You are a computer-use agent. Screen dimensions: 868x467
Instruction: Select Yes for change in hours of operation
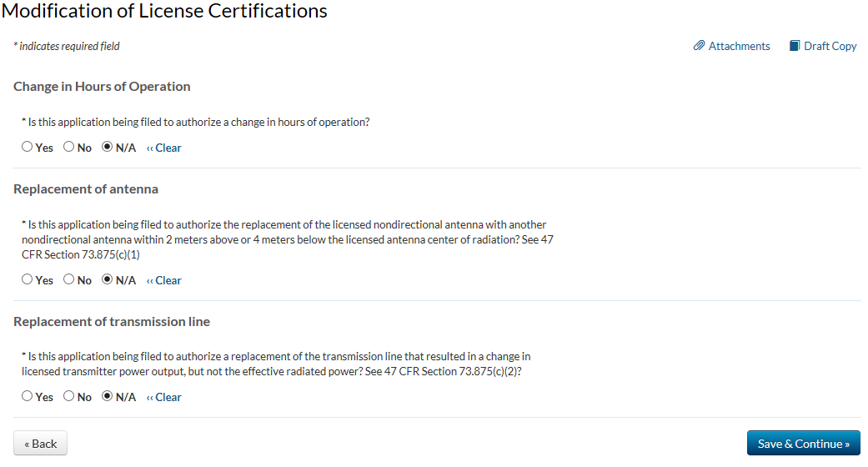click(28, 148)
